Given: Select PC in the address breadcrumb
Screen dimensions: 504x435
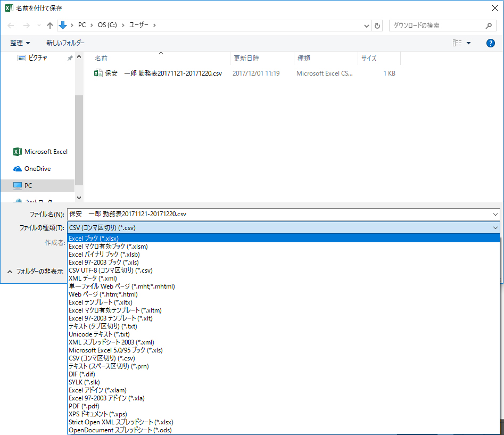Looking at the screenshot, I should pyautogui.click(x=82, y=25).
